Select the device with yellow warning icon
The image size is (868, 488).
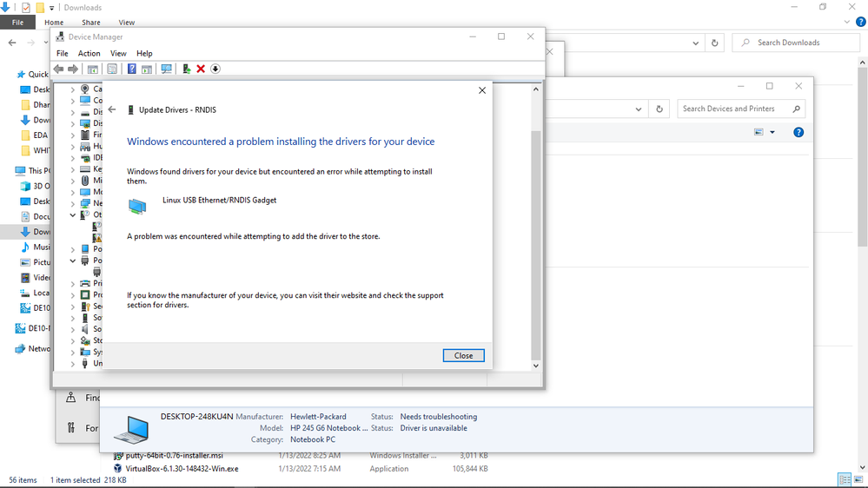[96, 237]
